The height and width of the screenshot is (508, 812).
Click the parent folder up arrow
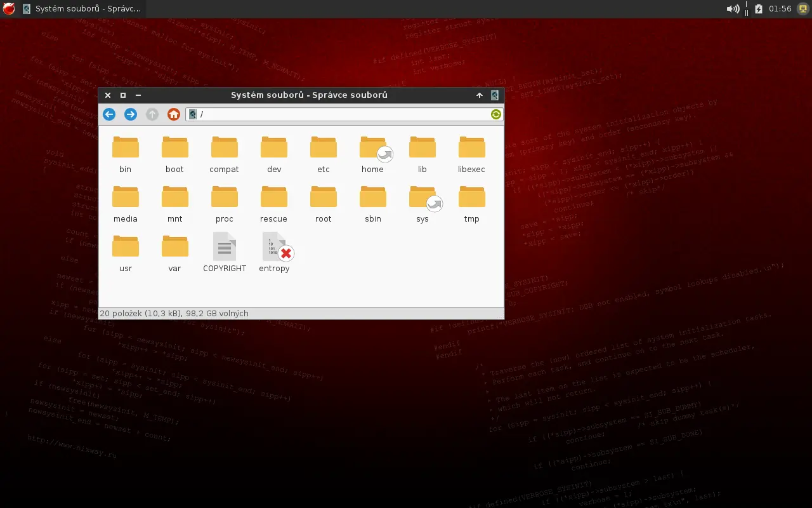point(152,114)
